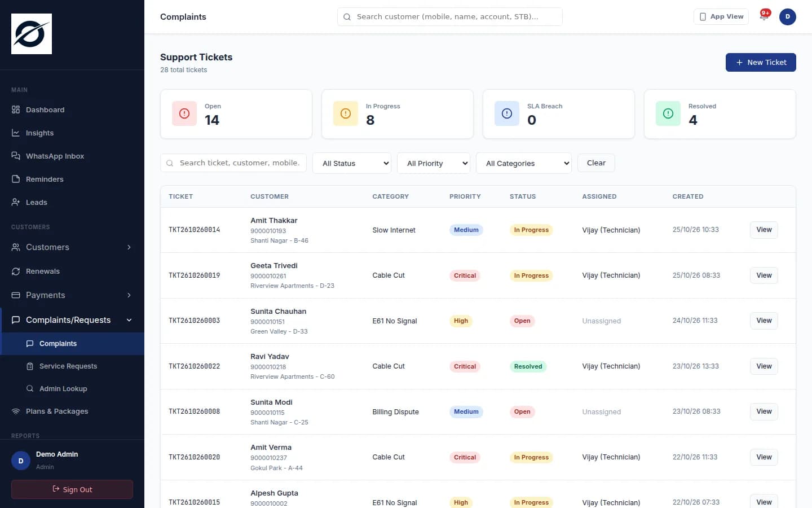This screenshot has height=508, width=812.
Task: Open the All Status dropdown
Action: click(x=352, y=163)
